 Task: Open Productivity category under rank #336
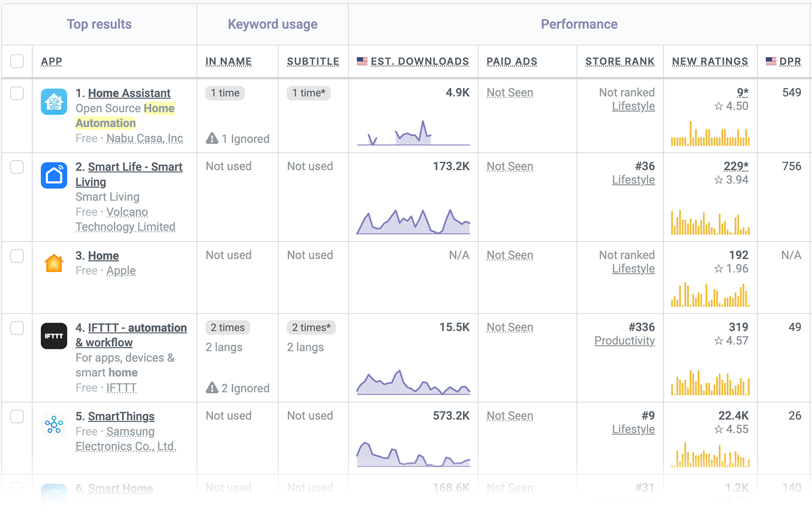[625, 341]
